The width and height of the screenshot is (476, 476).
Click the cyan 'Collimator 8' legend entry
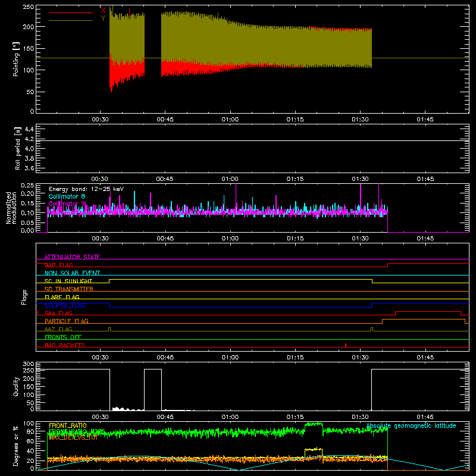click(67, 196)
